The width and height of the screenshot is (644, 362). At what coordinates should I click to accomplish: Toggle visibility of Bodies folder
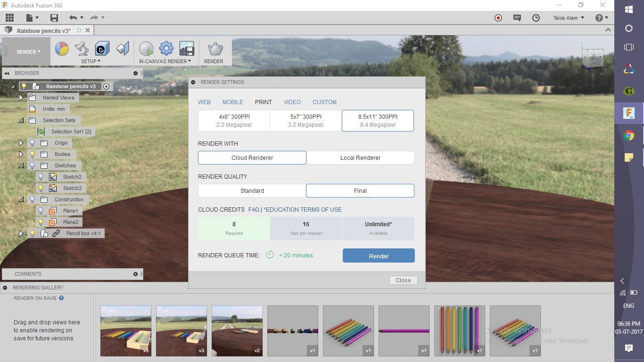[33, 154]
